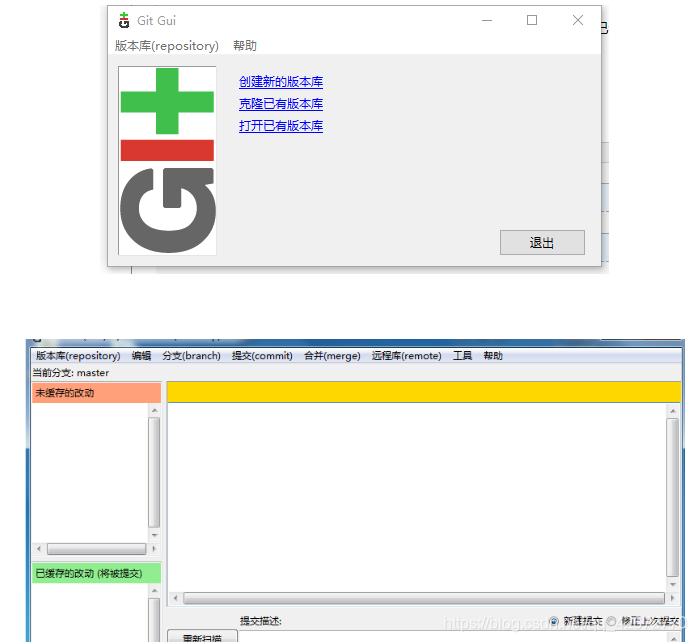Click inside the unstaged changes file list

coord(90,471)
